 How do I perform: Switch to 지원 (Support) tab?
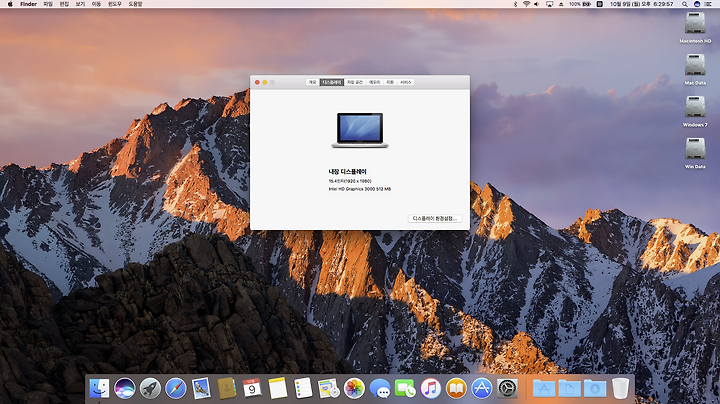(390, 82)
